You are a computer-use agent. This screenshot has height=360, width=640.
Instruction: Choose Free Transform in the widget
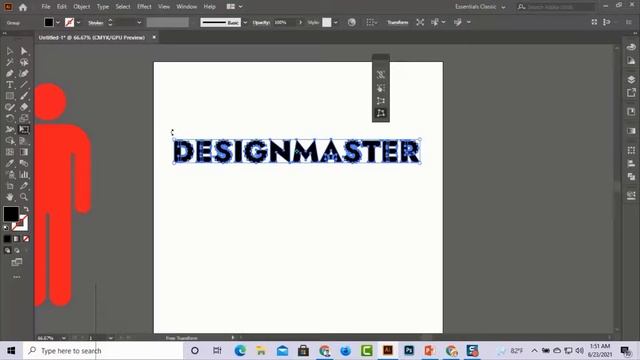[x=381, y=88]
